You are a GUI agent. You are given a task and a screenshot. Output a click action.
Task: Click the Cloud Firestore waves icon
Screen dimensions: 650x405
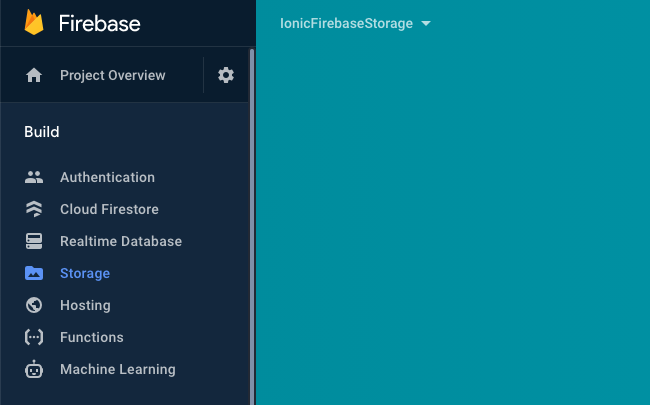tap(34, 210)
